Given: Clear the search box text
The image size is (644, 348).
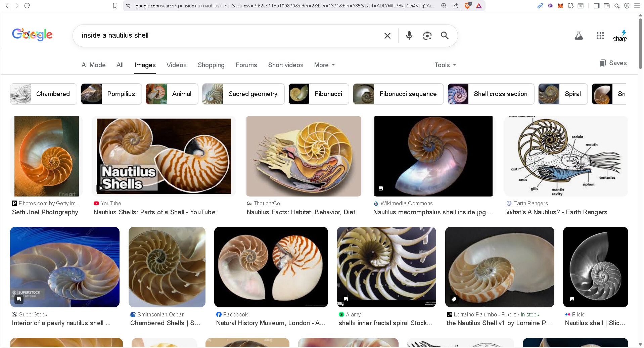Looking at the screenshot, I should pos(387,36).
